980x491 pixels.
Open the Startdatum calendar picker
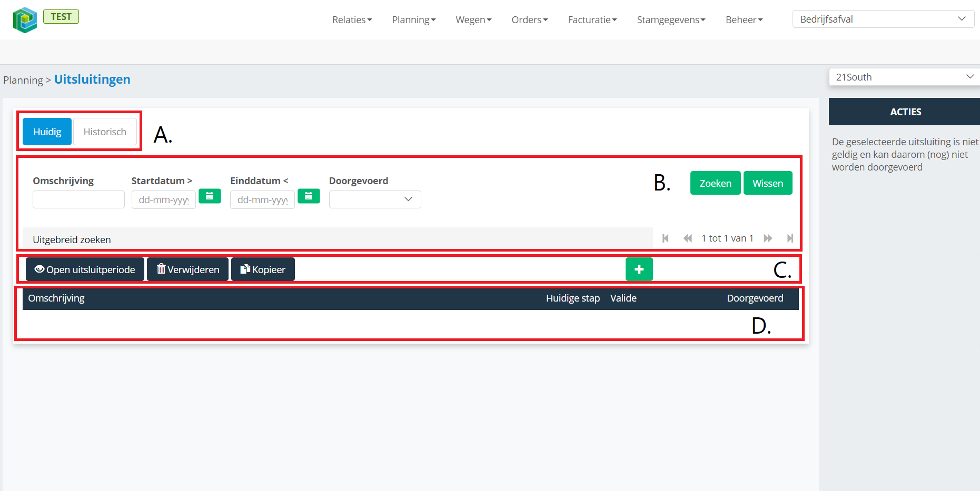point(210,196)
